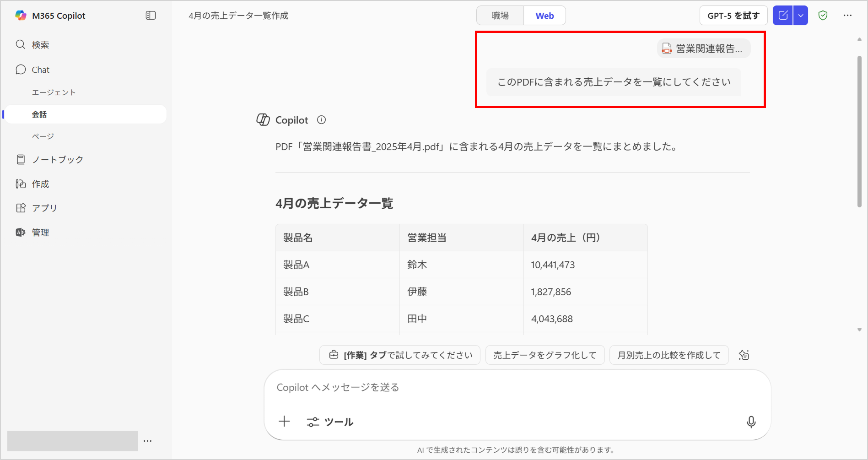The image size is (868, 460).
Task: Open ノートブック in the sidebar
Action: click(x=57, y=159)
